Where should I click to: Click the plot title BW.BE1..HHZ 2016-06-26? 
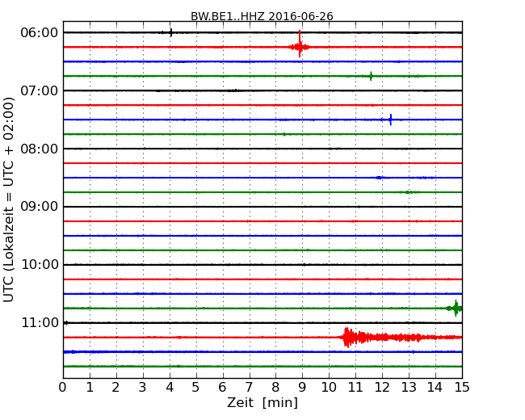[262, 16]
